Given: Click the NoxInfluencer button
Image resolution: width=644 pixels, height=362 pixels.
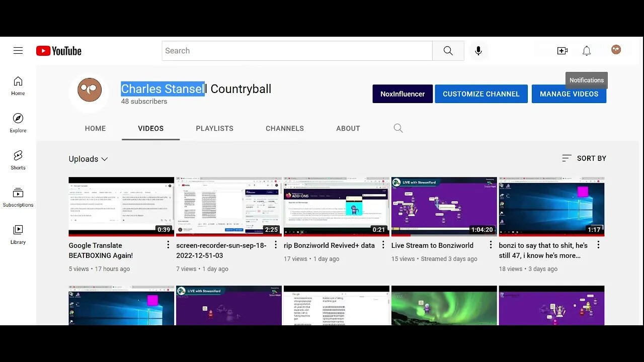Looking at the screenshot, I should click(x=403, y=94).
